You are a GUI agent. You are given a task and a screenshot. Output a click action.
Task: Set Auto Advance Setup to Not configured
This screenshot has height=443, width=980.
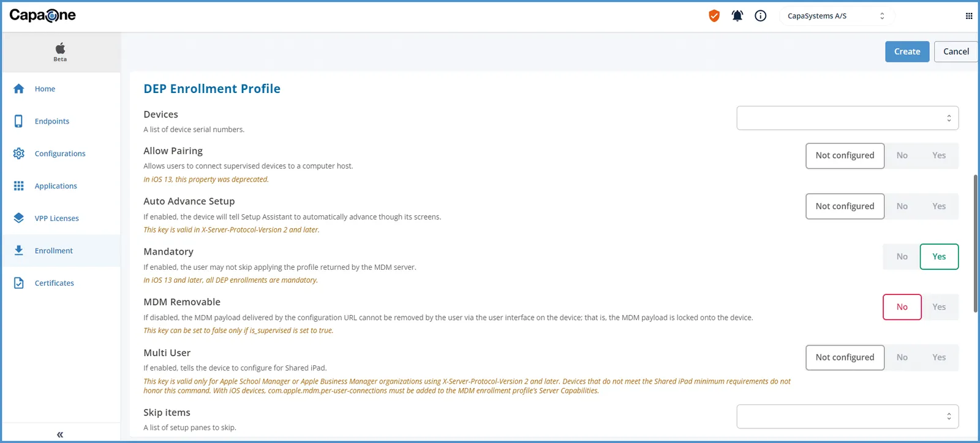tap(845, 206)
